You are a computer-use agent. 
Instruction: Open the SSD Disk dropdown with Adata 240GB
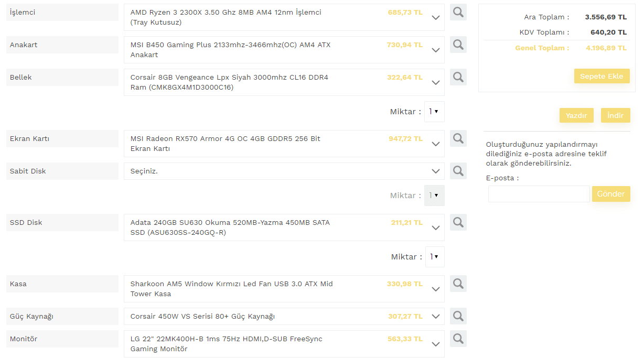(284, 227)
